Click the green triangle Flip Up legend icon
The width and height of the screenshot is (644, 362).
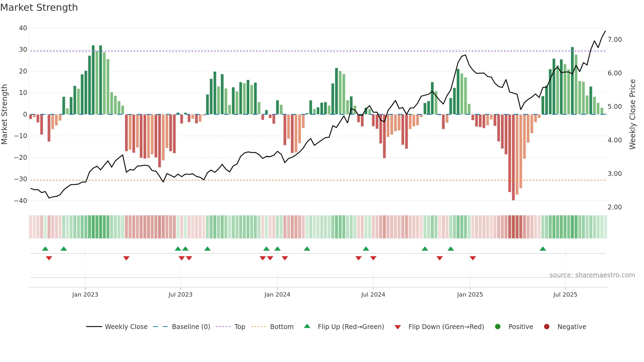click(x=307, y=326)
